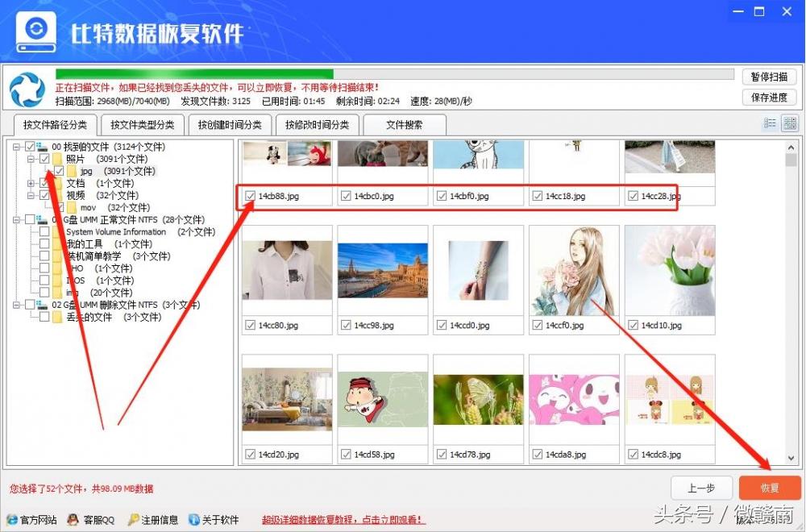Switch to thumbnail grid view icon

789,123
